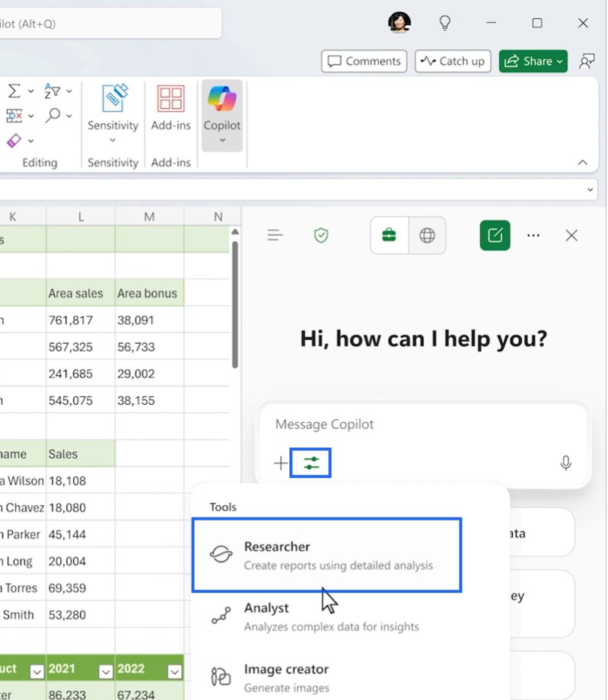
Task: Collapse the ribbon with the chevron
Action: point(582,162)
